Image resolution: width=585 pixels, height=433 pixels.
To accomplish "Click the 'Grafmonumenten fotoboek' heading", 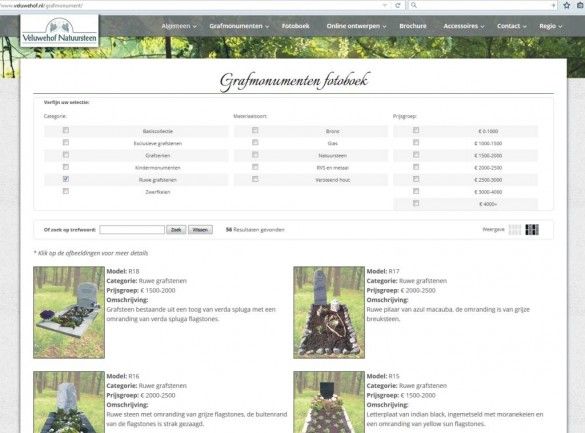I will (x=294, y=81).
